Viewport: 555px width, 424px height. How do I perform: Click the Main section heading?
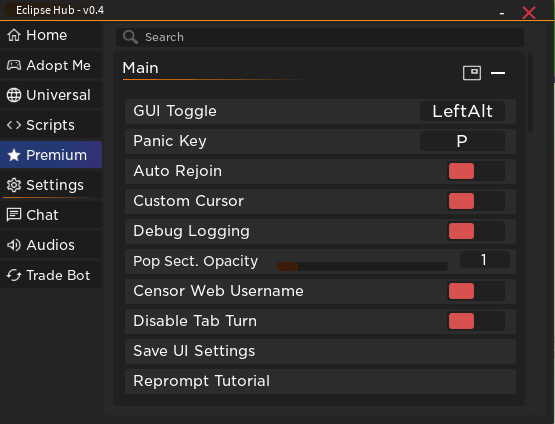141,68
